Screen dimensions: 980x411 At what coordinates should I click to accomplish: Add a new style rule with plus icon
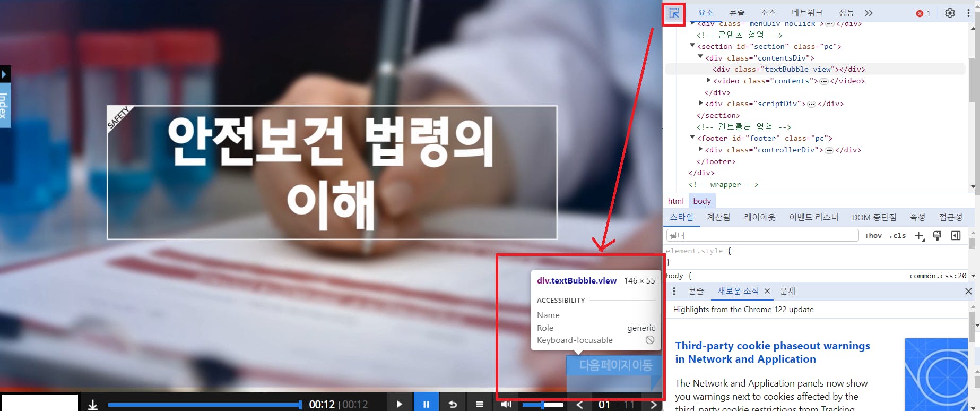click(x=920, y=236)
